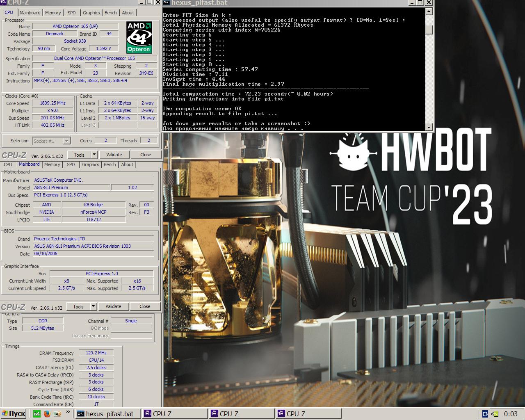This screenshot has height=420, width=525.
Task: Open Bench tab in Motherboard CPU-Z window
Action: [x=110, y=164]
